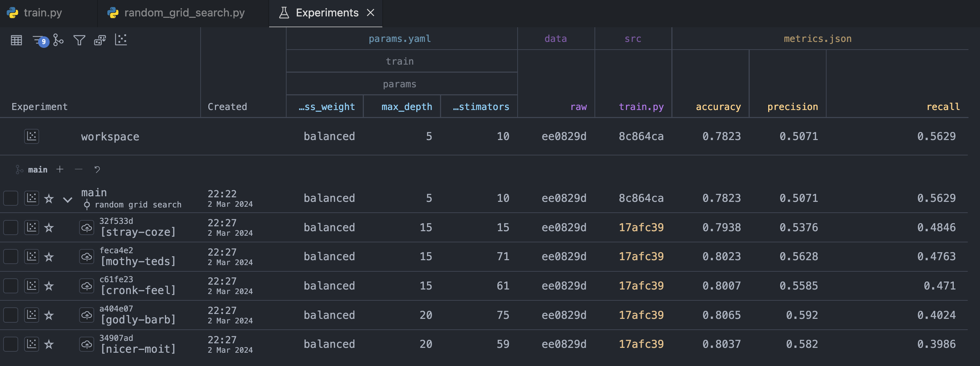This screenshot has height=366, width=980.
Task: Show more commits with plus beside main
Action: (60, 169)
